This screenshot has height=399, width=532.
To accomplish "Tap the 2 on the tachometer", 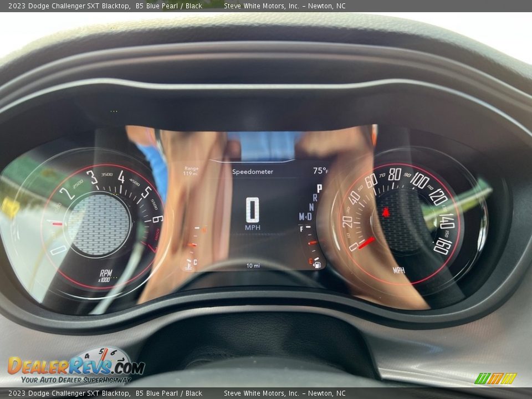I will [x=67, y=194].
